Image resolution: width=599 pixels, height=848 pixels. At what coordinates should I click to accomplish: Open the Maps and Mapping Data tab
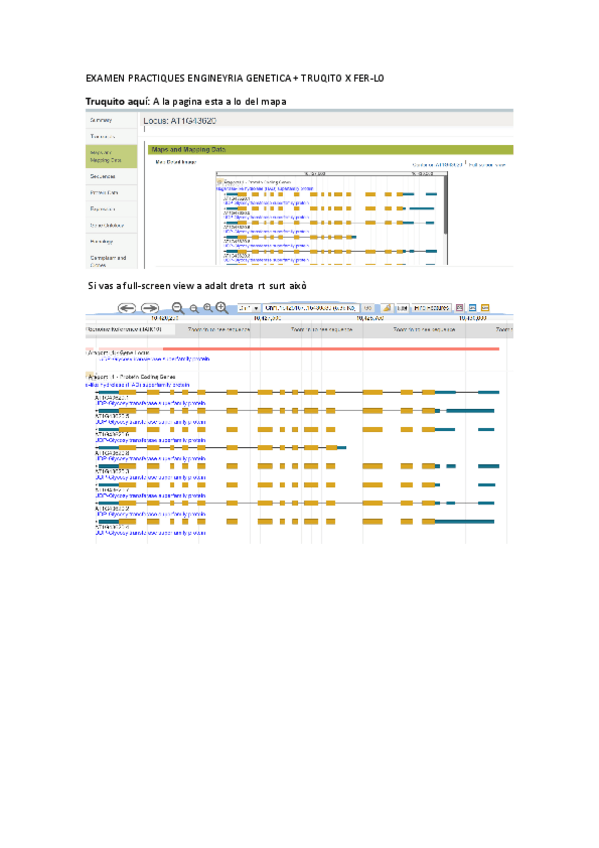[111, 156]
